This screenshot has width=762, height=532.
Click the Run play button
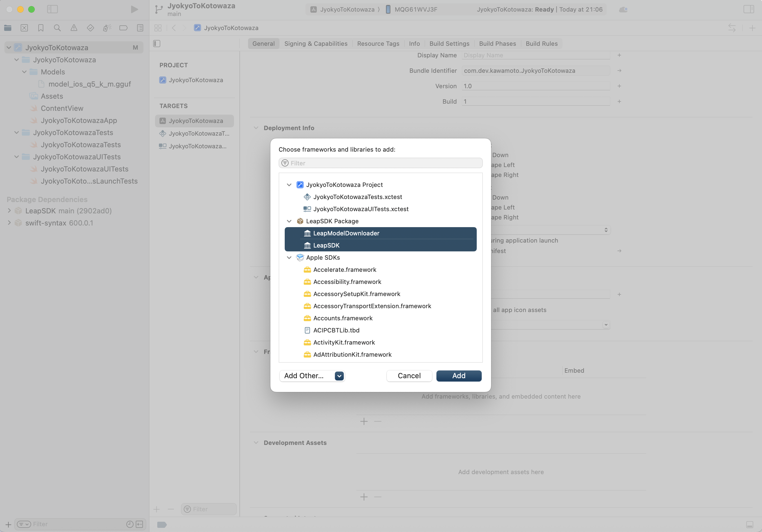[x=134, y=9]
